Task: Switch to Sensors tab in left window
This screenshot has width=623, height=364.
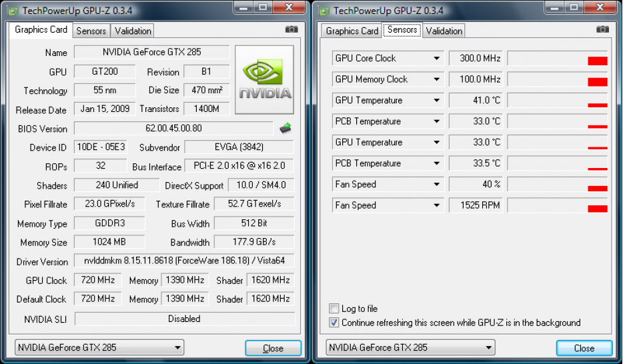Action: tap(91, 31)
